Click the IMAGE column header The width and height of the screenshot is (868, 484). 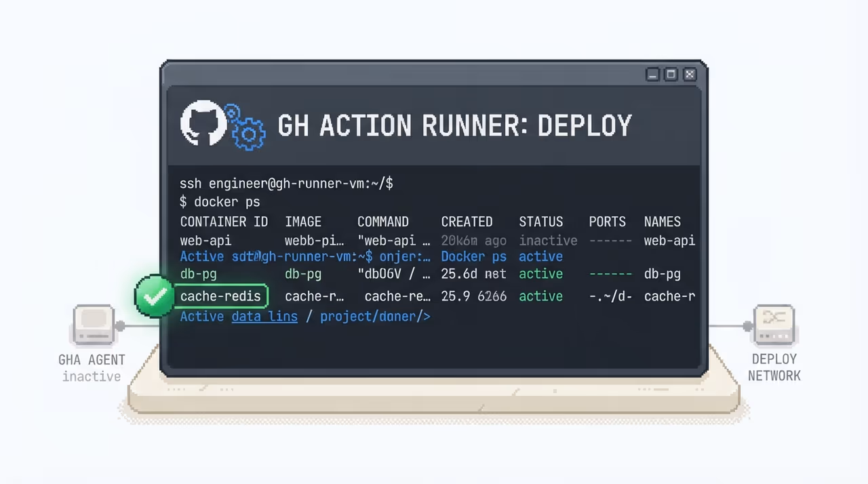click(x=303, y=222)
